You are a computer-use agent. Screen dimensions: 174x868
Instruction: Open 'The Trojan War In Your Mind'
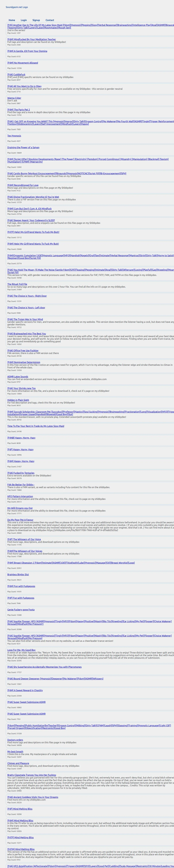[x=25, y=319]
